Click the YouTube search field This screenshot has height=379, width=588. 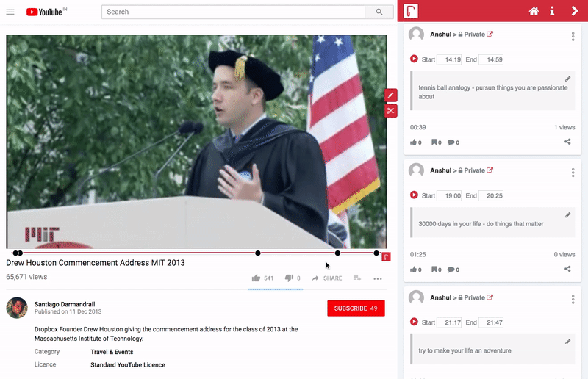[233, 12]
